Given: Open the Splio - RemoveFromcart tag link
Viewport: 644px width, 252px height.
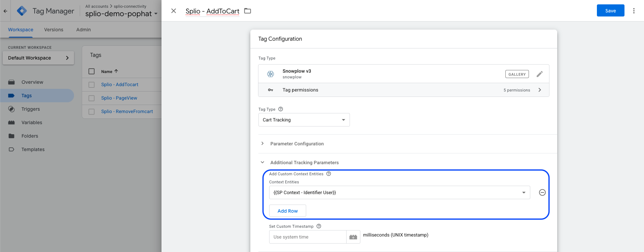Looking at the screenshot, I should tap(127, 111).
